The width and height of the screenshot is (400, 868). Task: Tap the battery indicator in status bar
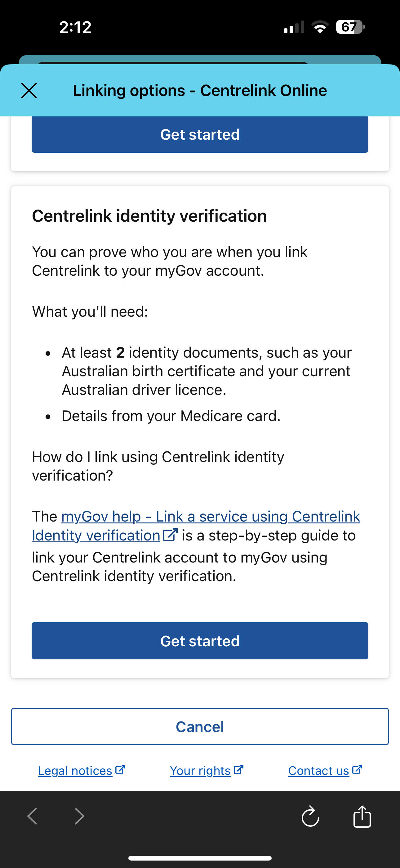[x=350, y=27]
